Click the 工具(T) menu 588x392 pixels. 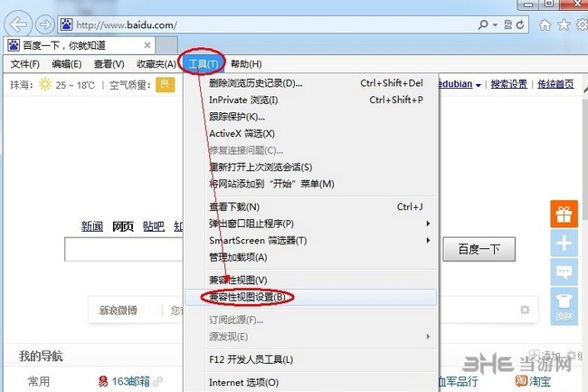pyautogui.click(x=203, y=64)
